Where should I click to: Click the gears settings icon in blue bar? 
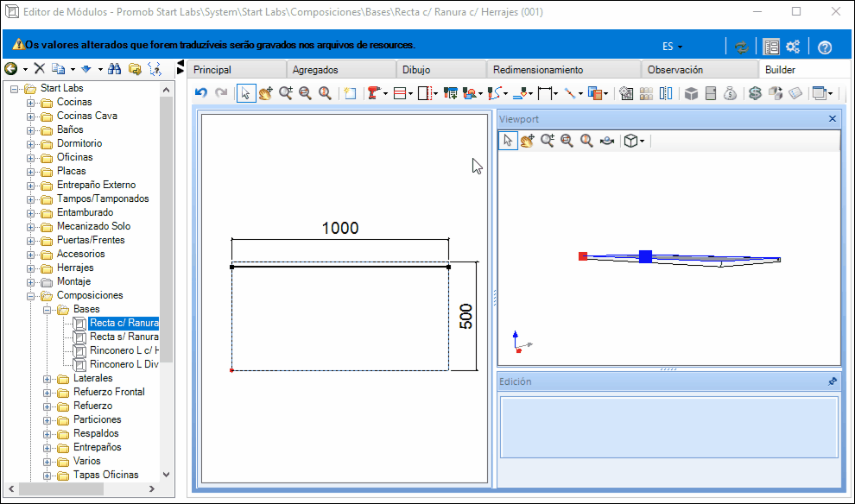(794, 47)
